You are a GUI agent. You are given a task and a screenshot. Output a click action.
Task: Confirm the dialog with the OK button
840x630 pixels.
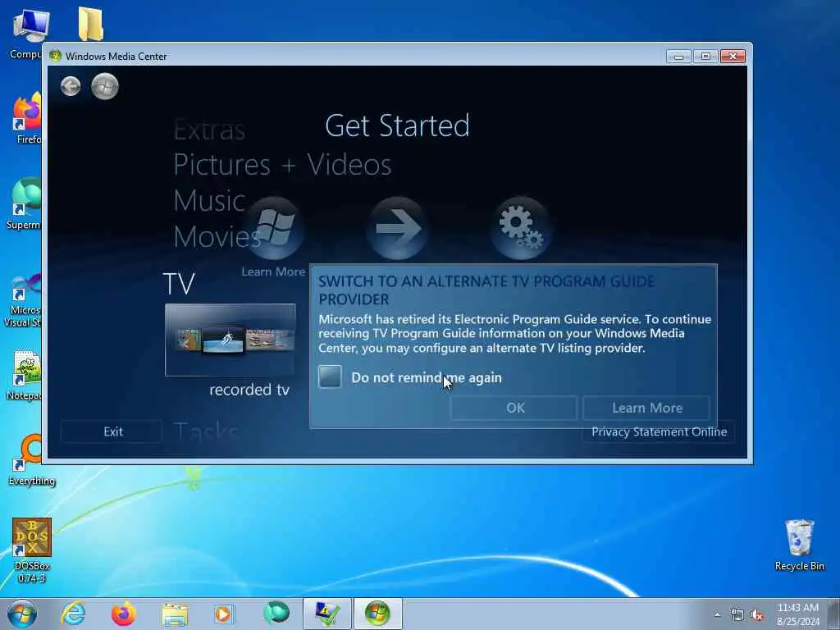514,408
